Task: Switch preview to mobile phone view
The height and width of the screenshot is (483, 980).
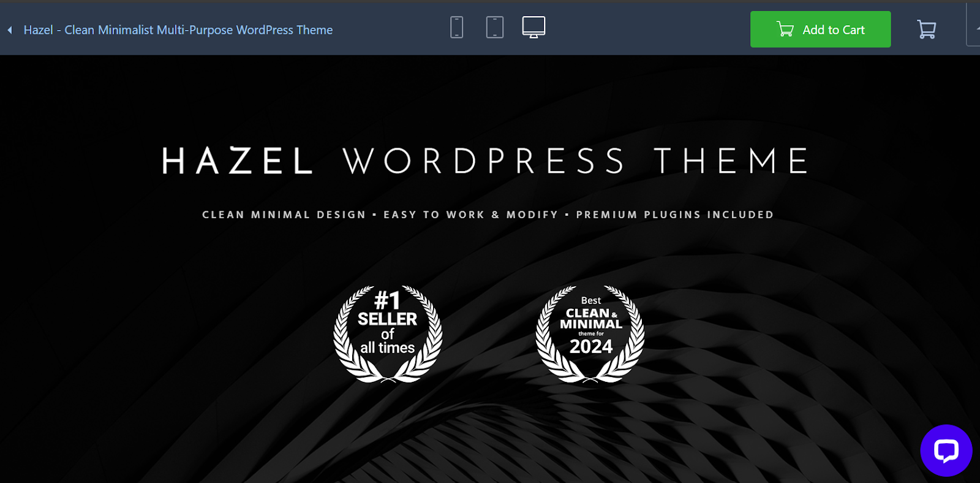Action: (456, 28)
